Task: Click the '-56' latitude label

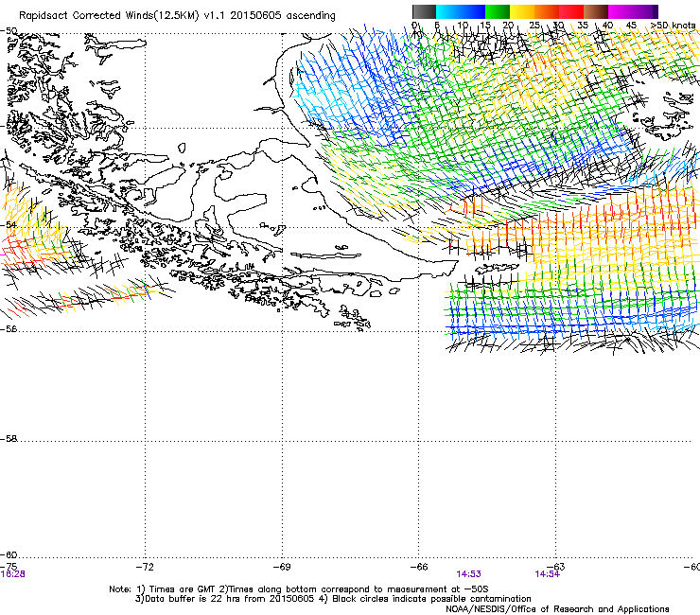Action: 9,329
